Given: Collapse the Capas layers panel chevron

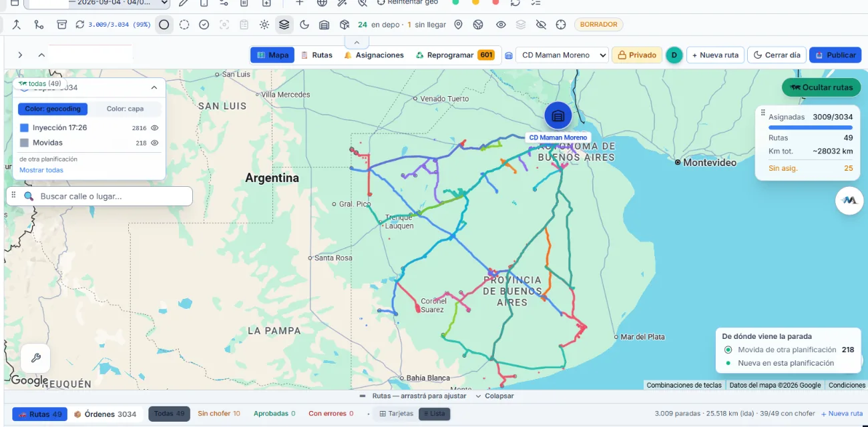Looking at the screenshot, I should coord(154,87).
